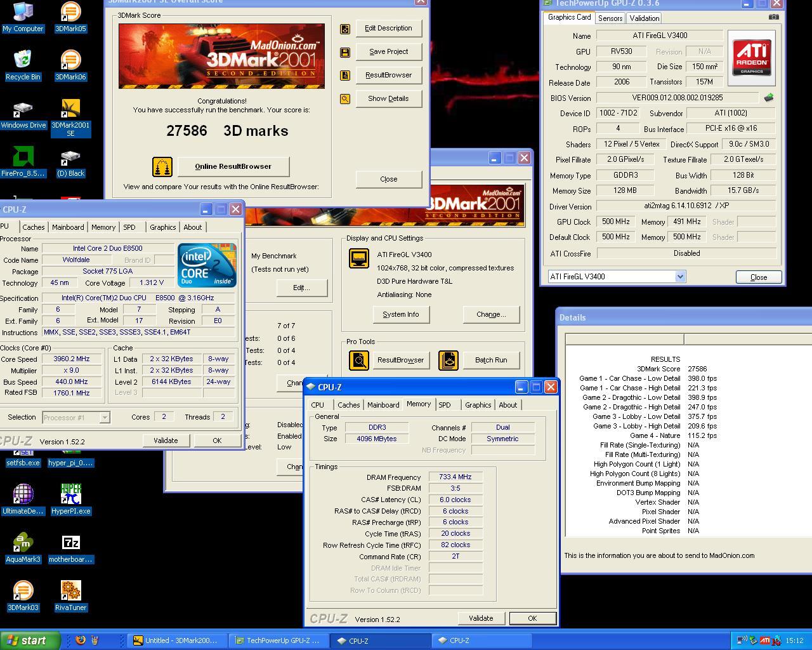Select the Windows Drive desktop icon
The image size is (812, 650).
(x=23, y=113)
